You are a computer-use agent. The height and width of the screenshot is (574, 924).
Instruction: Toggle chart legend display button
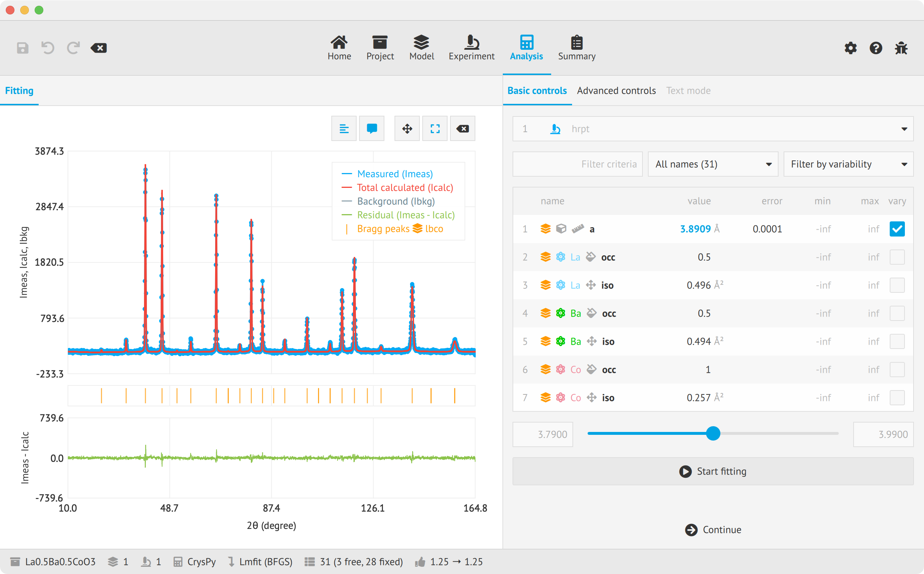point(344,129)
